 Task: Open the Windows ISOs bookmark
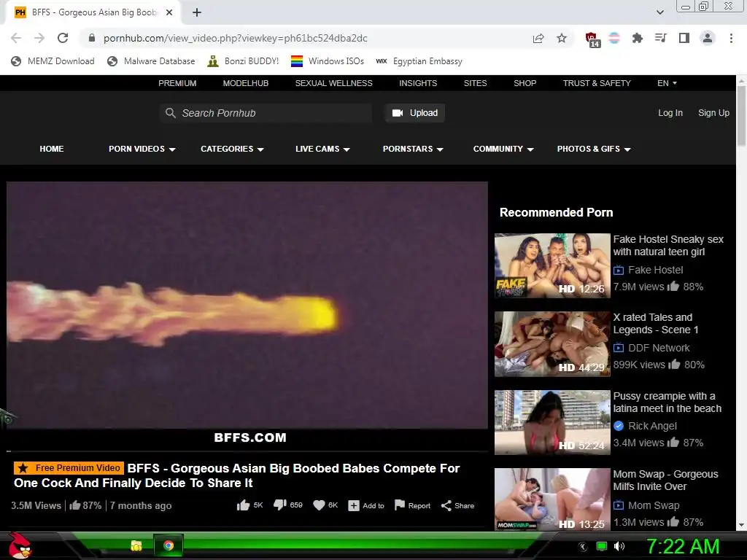328,61
